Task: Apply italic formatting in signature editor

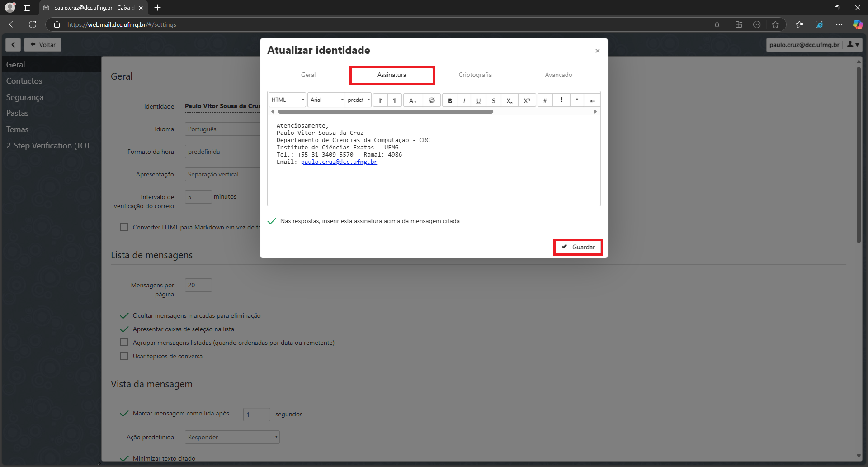Action: coord(464,100)
